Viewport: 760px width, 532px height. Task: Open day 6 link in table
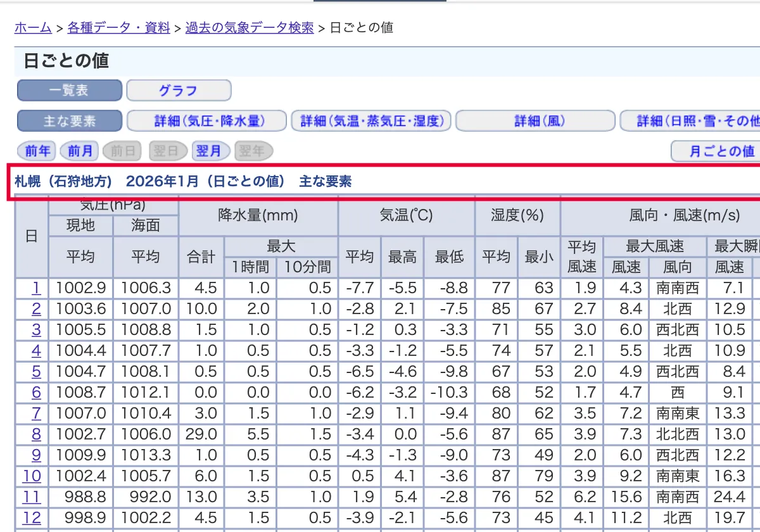pos(36,393)
